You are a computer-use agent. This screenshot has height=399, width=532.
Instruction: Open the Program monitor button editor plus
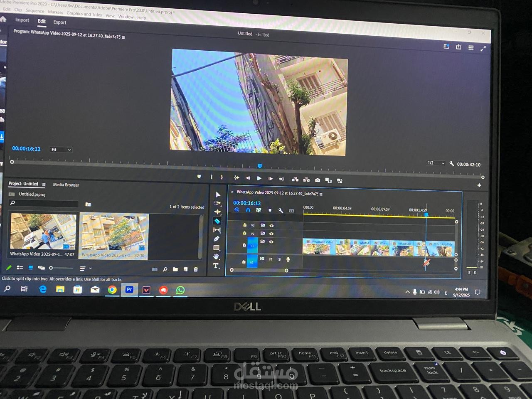pyautogui.click(x=479, y=185)
